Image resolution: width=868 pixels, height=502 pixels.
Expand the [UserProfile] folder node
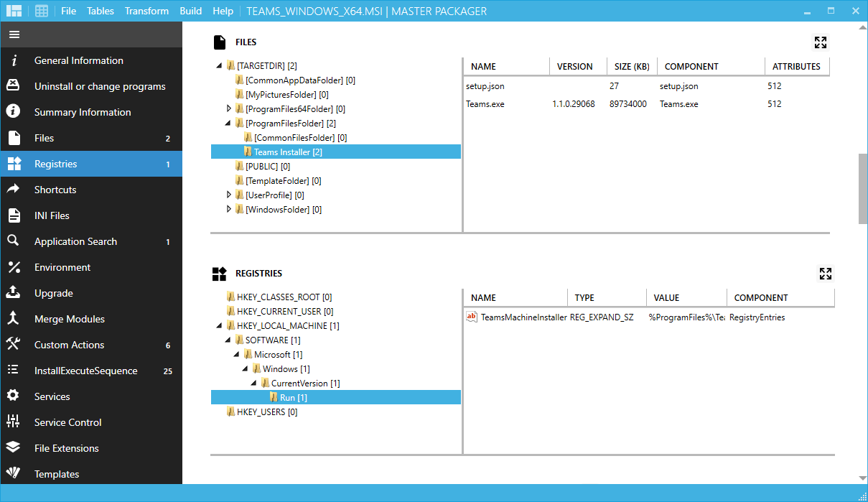coord(229,195)
